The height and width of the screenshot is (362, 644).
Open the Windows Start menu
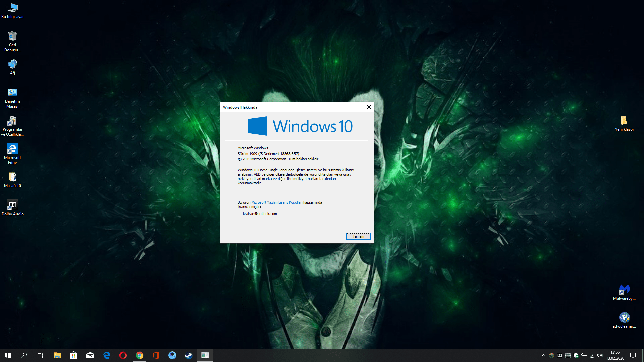pos(8,355)
